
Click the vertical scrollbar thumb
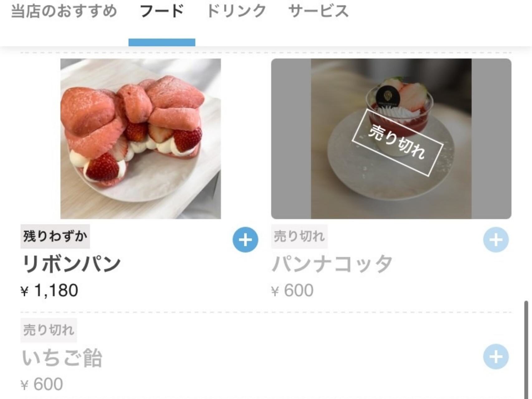tap(526, 349)
